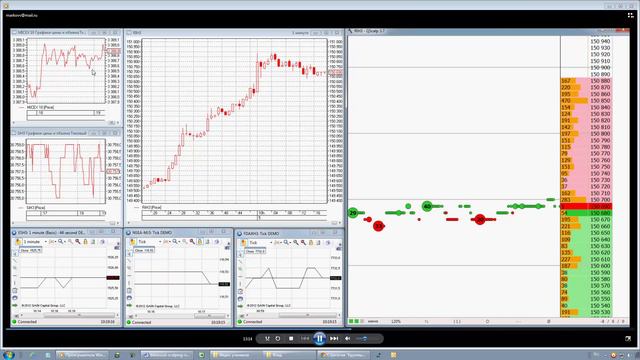Click price level 150 900 in ladder
The width and height of the screenshot is (640, 360).
[600, 67]
